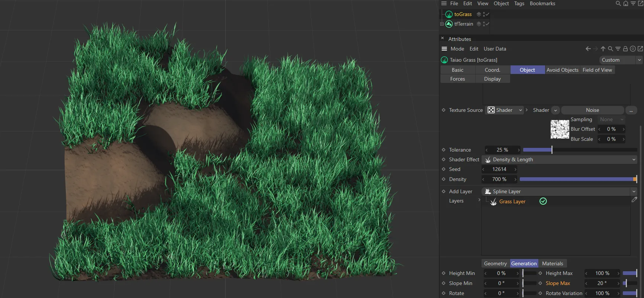
Task: Click the layer icon next to toGrass
Action: [x=479, y=14]
